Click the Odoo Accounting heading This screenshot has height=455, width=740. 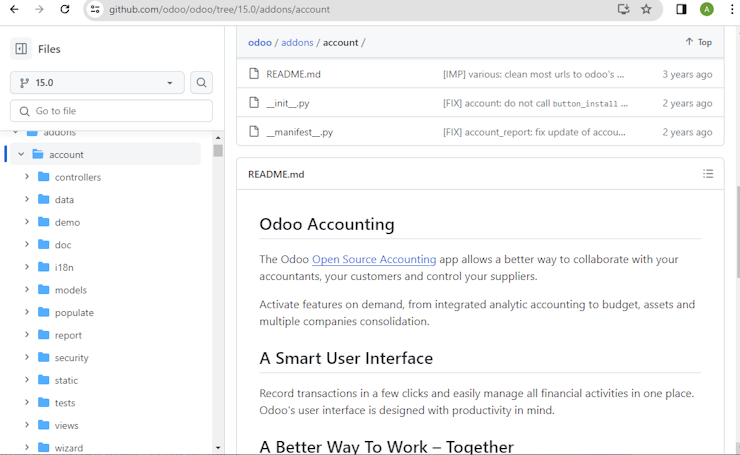[327, 224]
